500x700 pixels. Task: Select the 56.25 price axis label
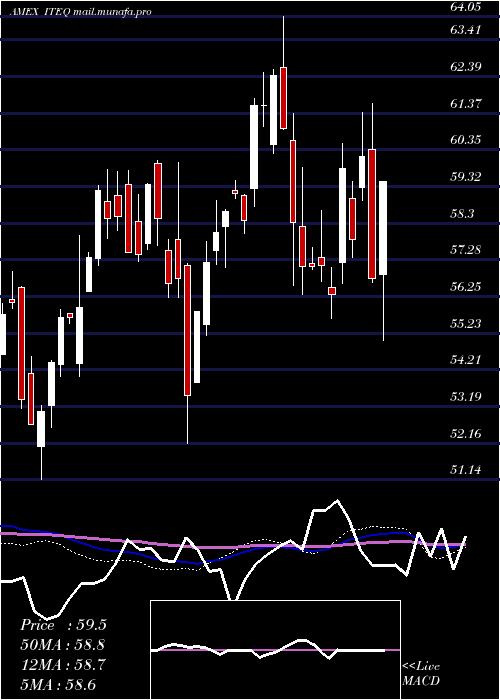tap(465, 287)
